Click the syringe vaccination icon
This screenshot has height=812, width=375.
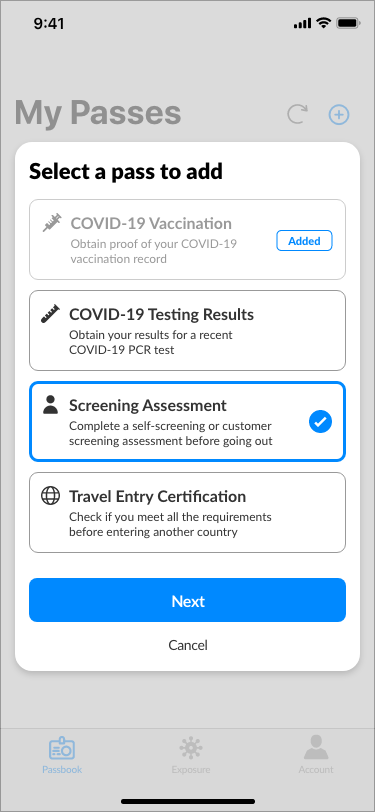pos(52,223)
